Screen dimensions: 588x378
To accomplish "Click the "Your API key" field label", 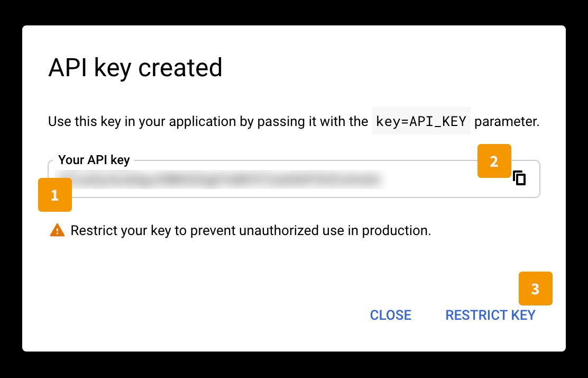I will click(94, 160).
